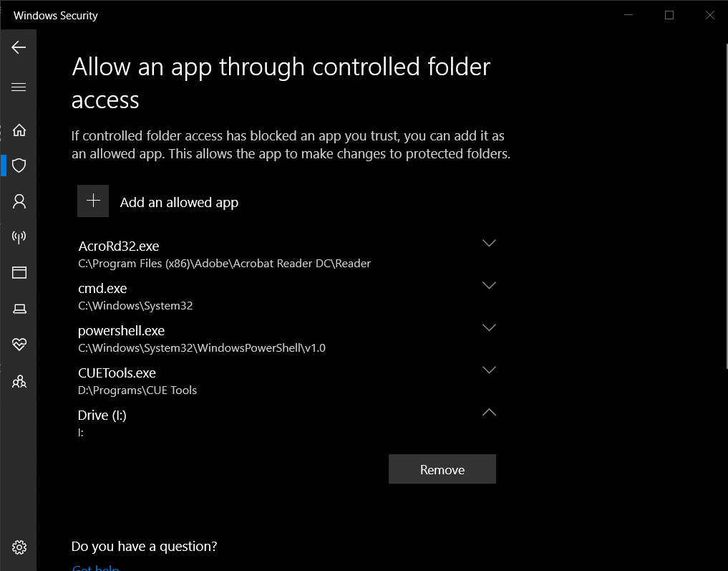Screen dimensions: 728x571
Task: Expand the cmd.exe entry chevron
Action: click(489, 286)
